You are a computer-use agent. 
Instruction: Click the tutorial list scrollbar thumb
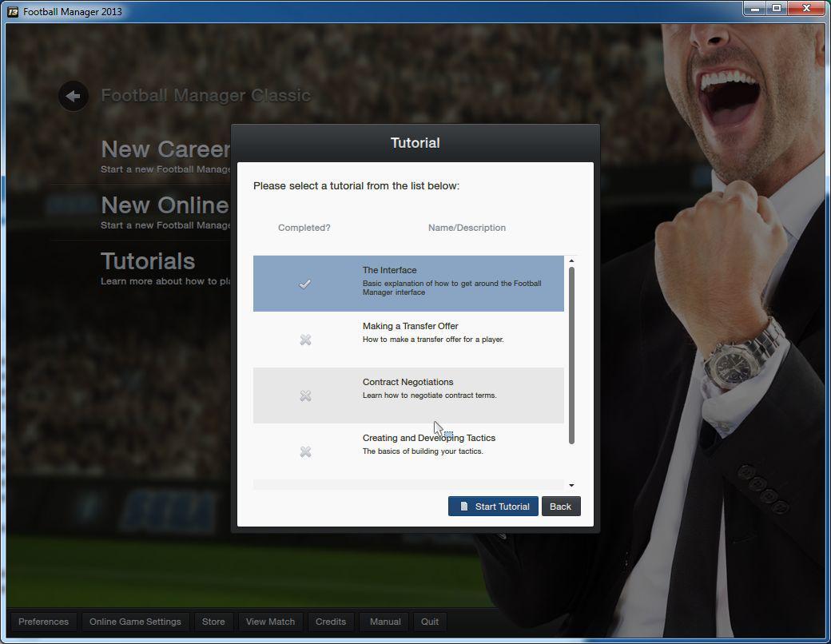(x=571, y=355)
